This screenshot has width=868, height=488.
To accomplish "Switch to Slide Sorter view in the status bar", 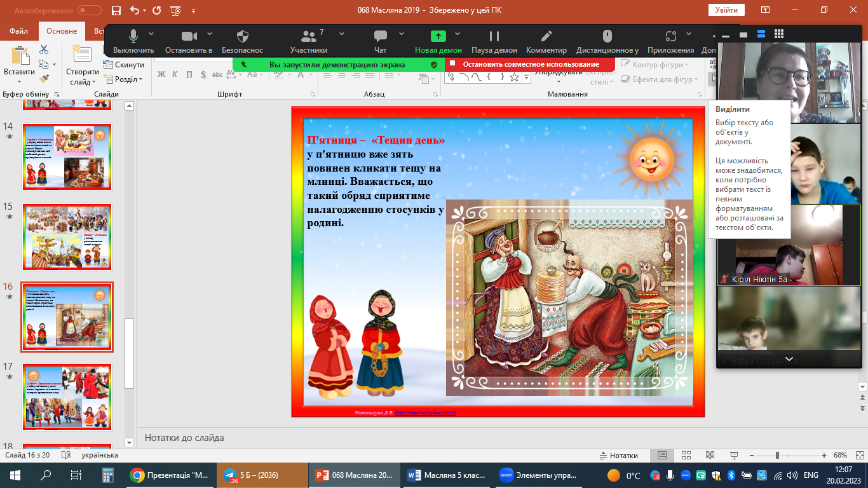I will pos(686,456).
